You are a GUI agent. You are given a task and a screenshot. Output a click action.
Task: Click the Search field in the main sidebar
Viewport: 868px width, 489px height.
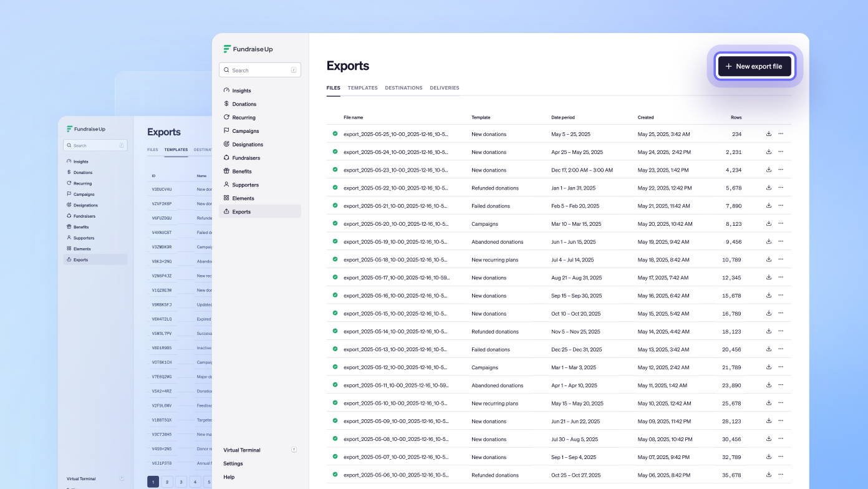coord(259,70)
